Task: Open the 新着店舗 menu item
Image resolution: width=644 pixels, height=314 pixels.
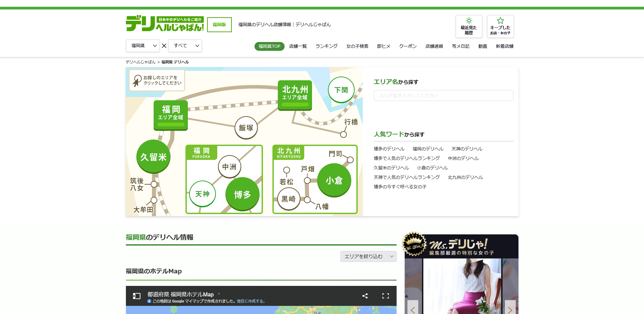Action: click(x=505, y=46)
